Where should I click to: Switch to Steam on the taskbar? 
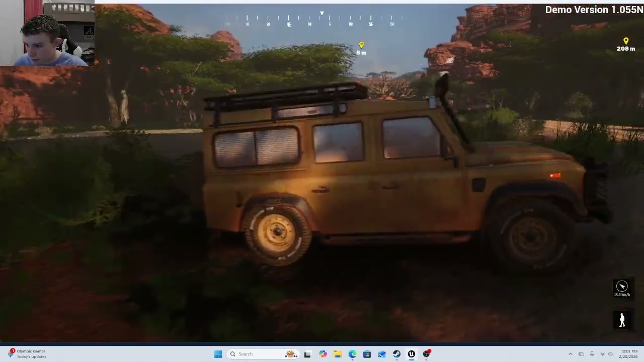tap(396, 354)
